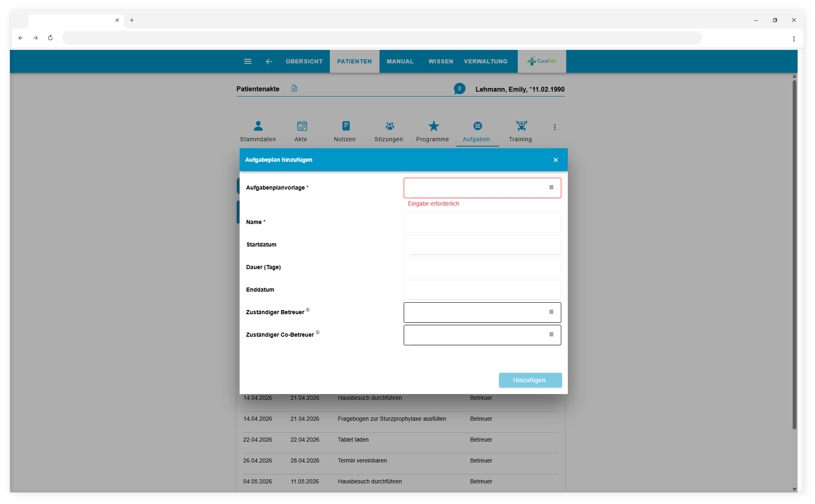
Task: Click the Curafida logo
Action: pos(541,61)
